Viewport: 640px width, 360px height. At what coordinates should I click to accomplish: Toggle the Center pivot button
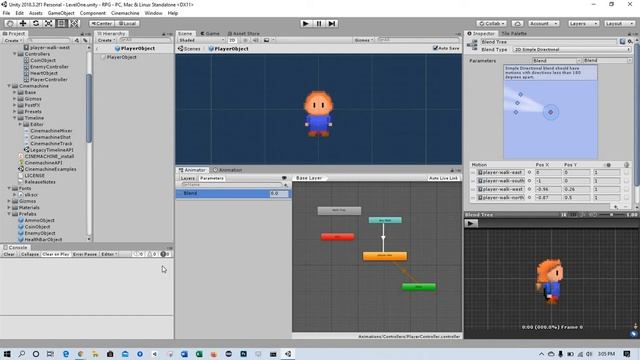point(102,24)
